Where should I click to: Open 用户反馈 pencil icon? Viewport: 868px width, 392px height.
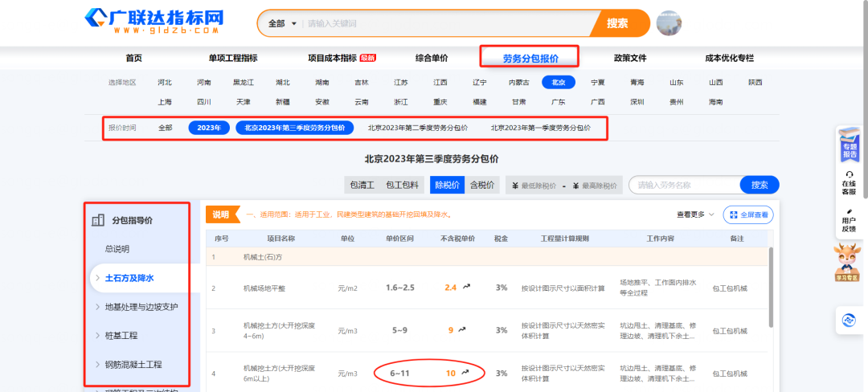[x=850, y=219]
